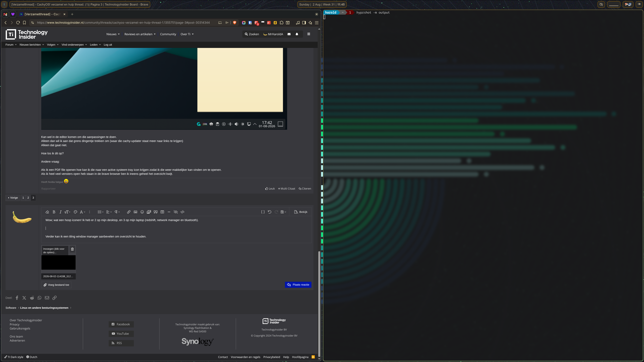Open the paragraph format dropdown in editor
This screenshot has width=644, height=362.
[x=117, y=212]
